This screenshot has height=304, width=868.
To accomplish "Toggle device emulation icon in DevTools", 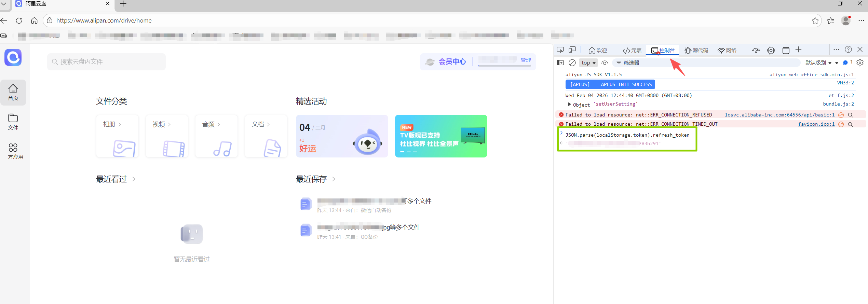I will pyautogui.click(x=572, y=50).
